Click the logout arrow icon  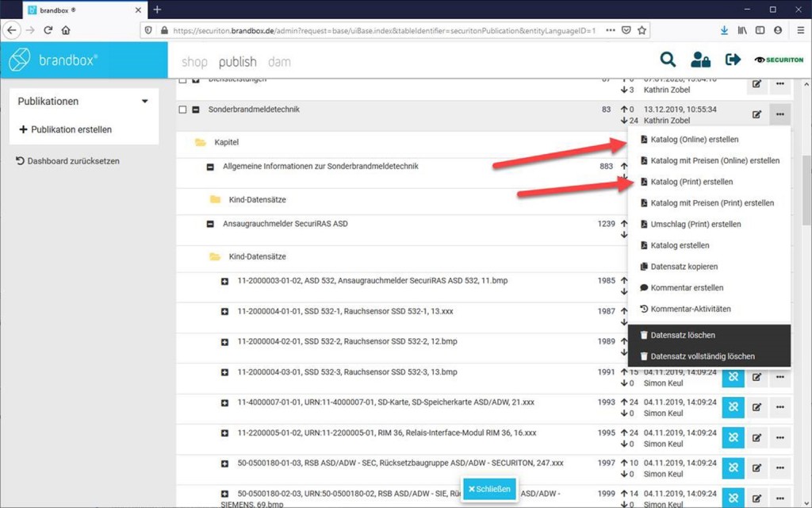(733, 60)
